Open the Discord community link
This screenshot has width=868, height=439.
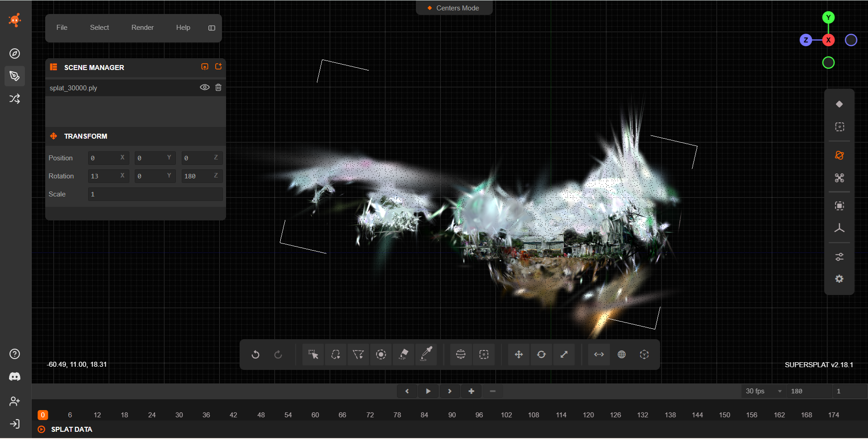point(14,377)
